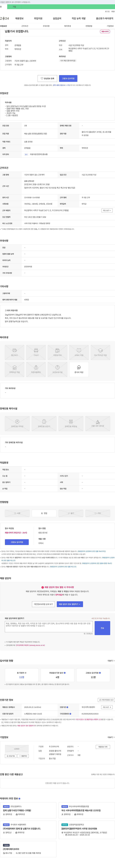Image resolution: width=115 pixels, height=868 pixels.
Task: Expand 채용 담당자 정보 열람하기
Action: (x=70, y=604)
